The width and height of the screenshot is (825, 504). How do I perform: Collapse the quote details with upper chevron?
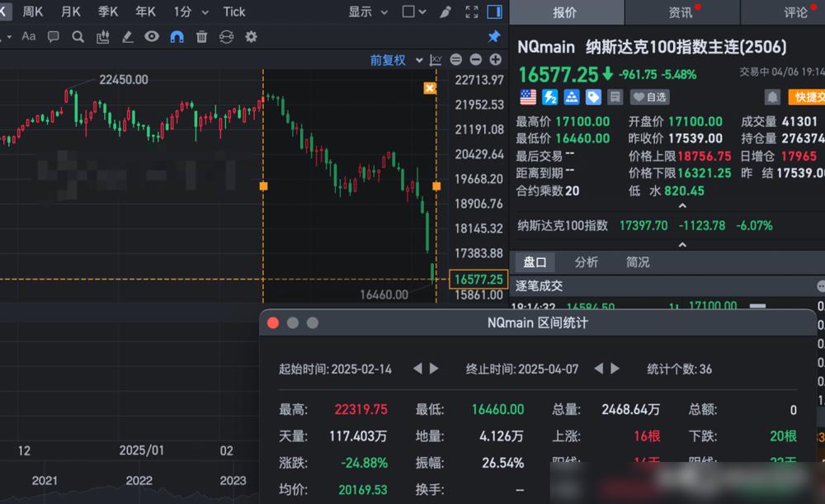(x=682, y=205)
